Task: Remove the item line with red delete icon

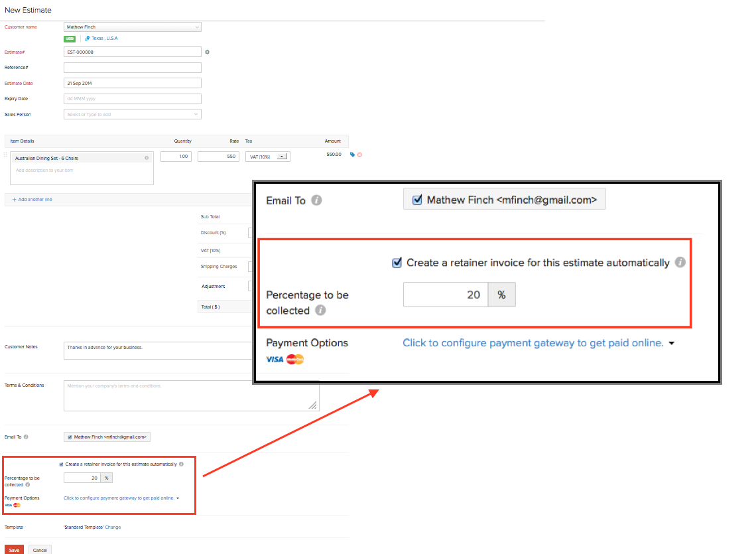Action: pos(359,155)
